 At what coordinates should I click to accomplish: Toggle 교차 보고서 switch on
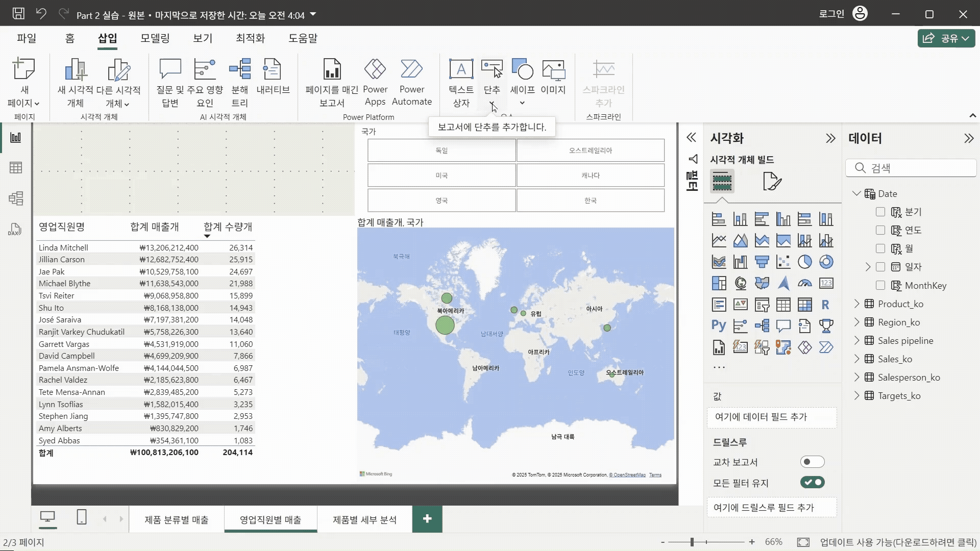point(812,462)
